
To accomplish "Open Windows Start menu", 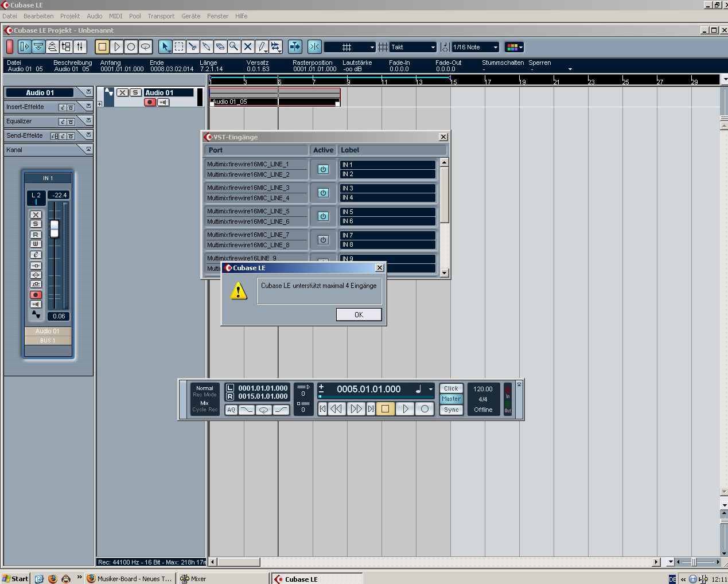I will 15,578.
